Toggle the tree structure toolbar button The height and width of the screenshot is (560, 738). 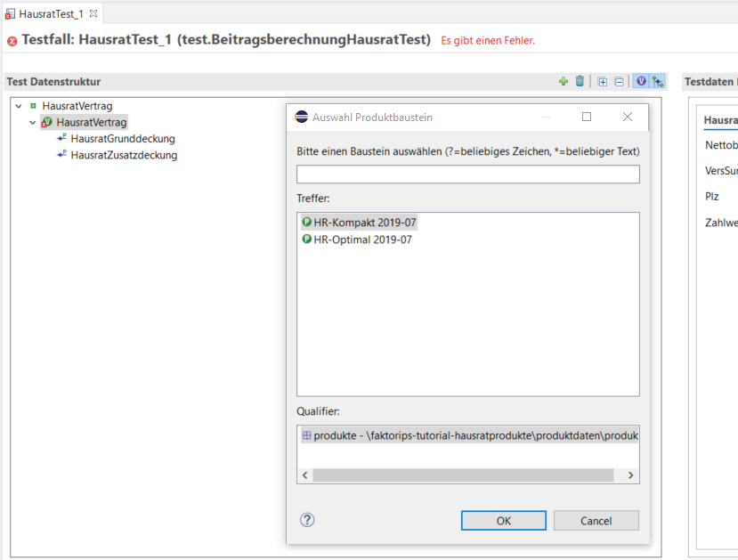tap(658, 81)
